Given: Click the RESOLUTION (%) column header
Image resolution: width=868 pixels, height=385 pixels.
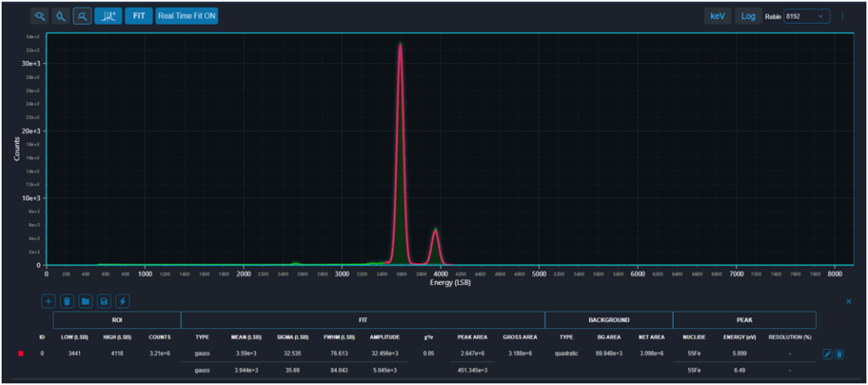Looking at the screenshot, I should pyautogui.click(x=790, y=337).
